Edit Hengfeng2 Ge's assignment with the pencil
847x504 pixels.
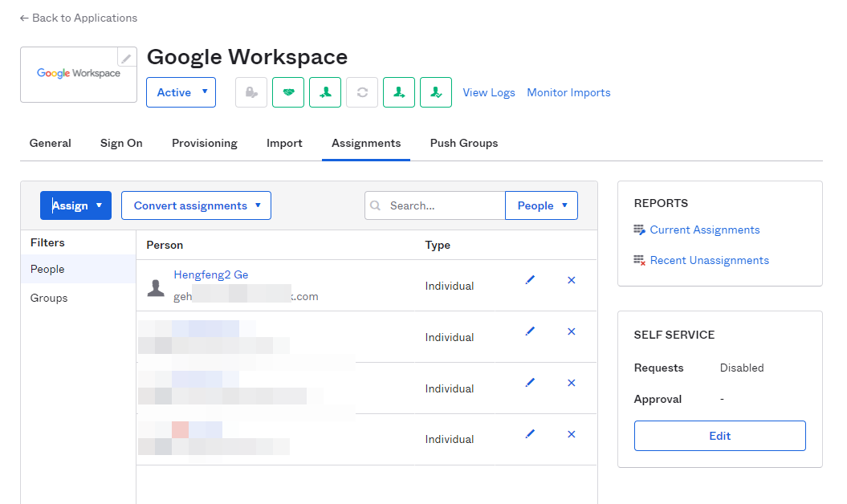(x=530, y=280)
